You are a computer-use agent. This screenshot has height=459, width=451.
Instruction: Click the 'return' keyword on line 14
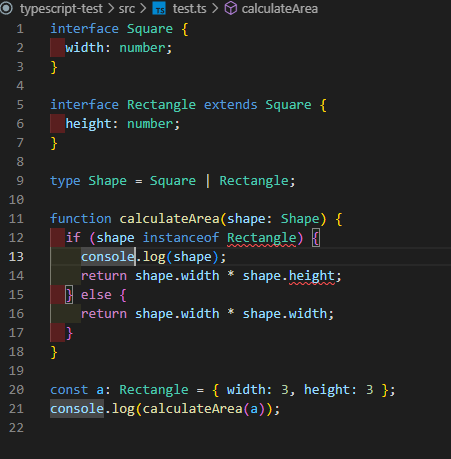pyautogui.click(x=104, y=276)
